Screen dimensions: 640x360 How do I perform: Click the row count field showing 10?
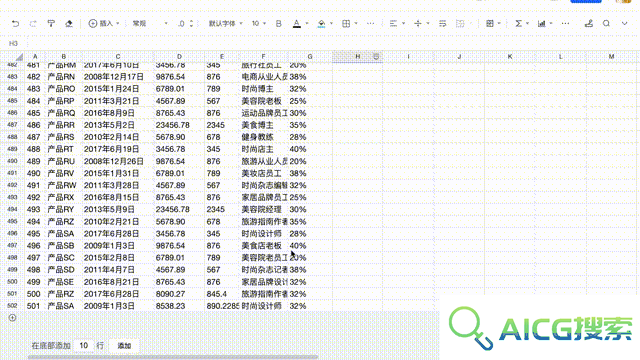coord(84,346)
